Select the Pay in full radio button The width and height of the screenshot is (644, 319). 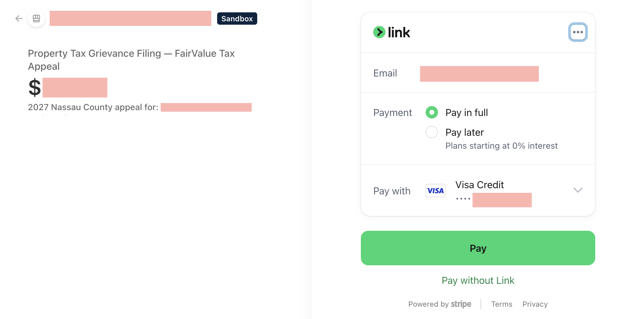click(431, 112)
